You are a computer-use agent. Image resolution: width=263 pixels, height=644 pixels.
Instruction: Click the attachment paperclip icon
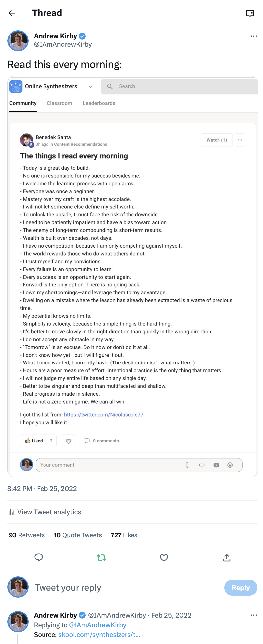[187, 465]
